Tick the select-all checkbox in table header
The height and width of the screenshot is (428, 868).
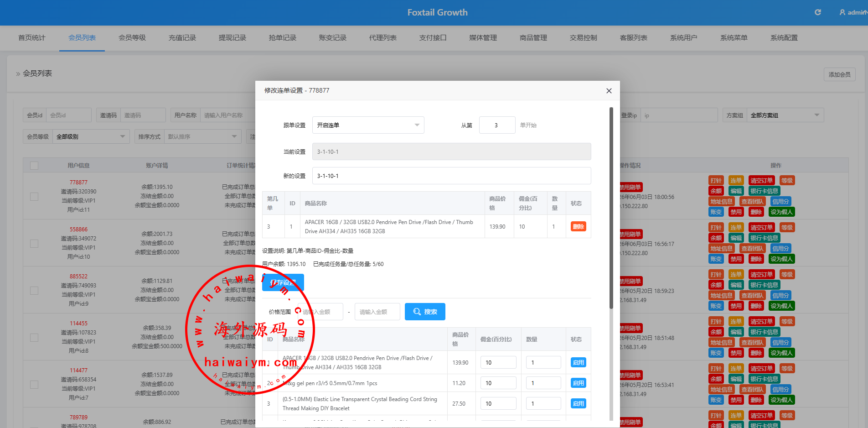click(34, 166)
